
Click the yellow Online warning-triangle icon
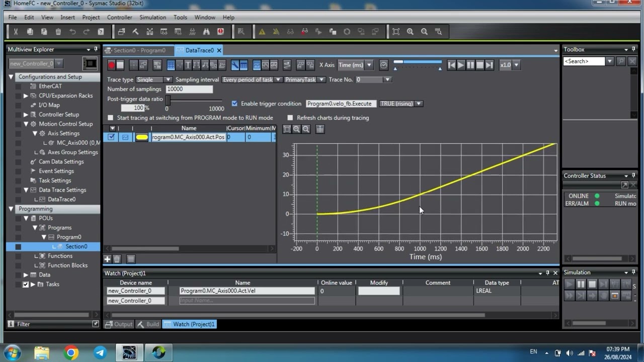(262, 32)
